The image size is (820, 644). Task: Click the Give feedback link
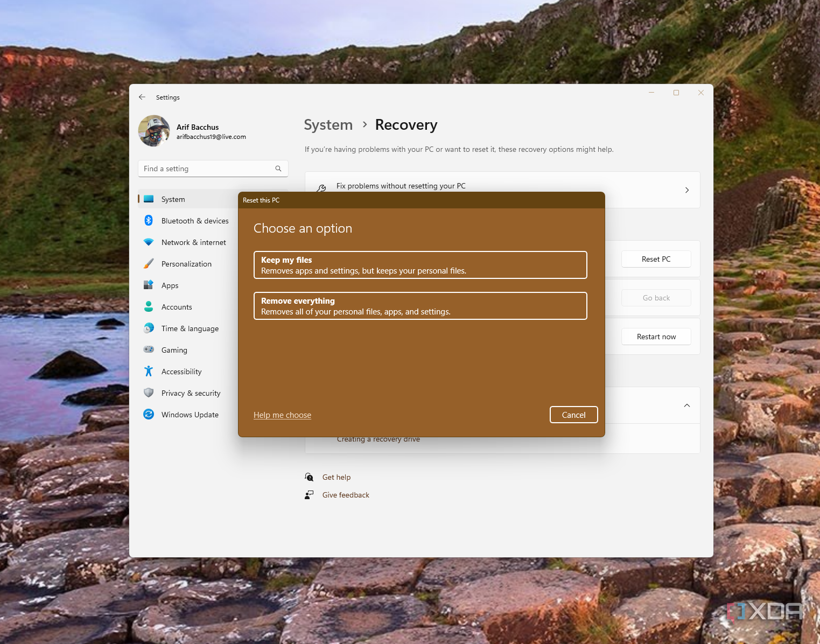coord(345,494)
